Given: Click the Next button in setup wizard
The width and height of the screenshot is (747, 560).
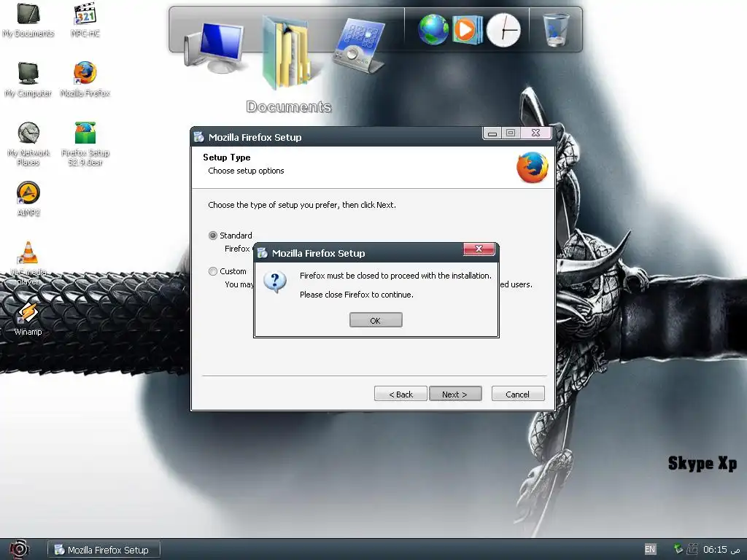Looking at the screenshot, I should [455, 394].
